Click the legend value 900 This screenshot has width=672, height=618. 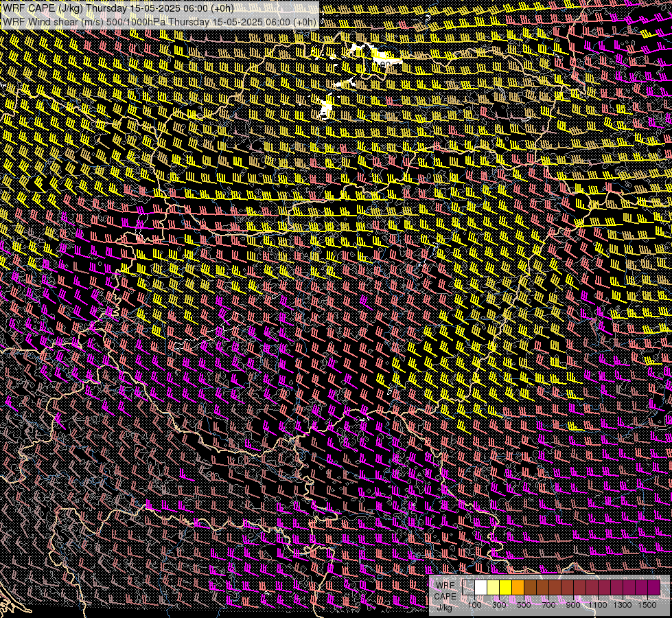click(x=573, y=605)
